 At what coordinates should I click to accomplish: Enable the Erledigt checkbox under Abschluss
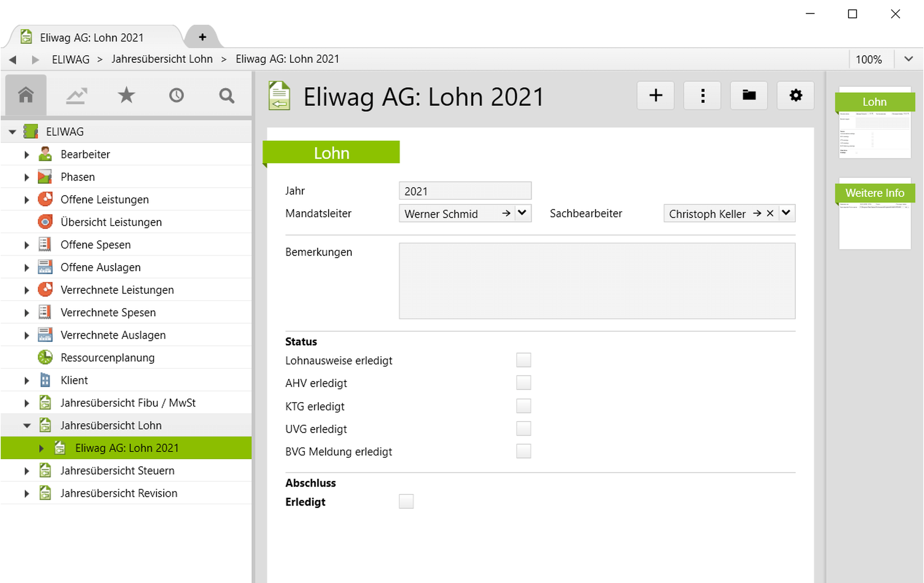click(406, 501)
